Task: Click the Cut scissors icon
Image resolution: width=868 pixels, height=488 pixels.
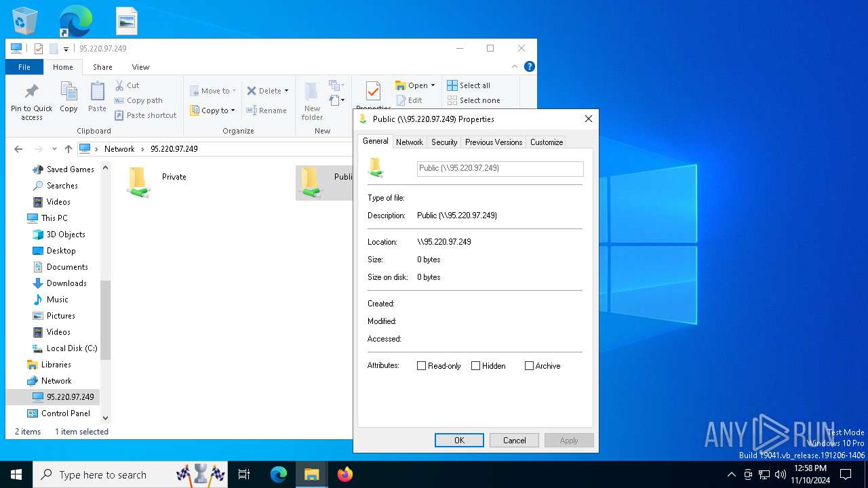Action: pyautogui.click(x=119, y=85)
